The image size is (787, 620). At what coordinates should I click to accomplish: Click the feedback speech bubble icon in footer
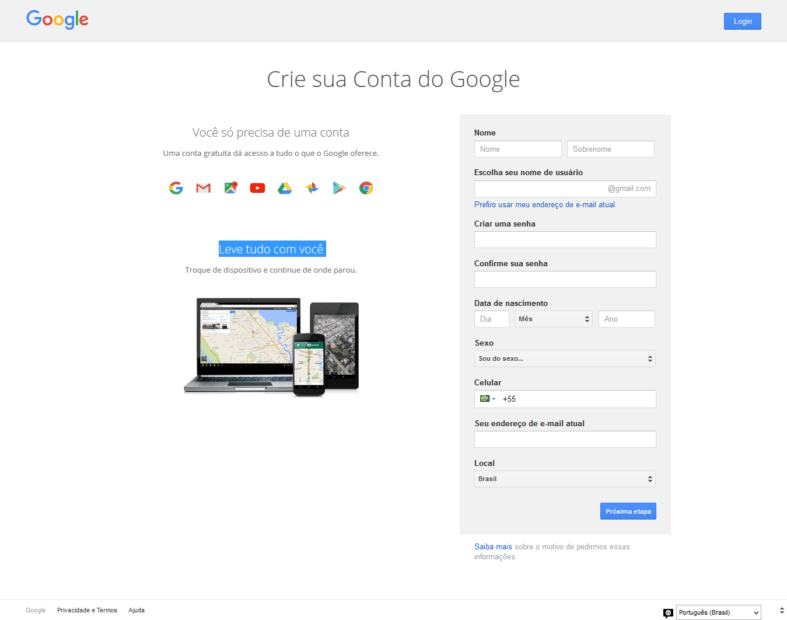(x=668, y=612)
